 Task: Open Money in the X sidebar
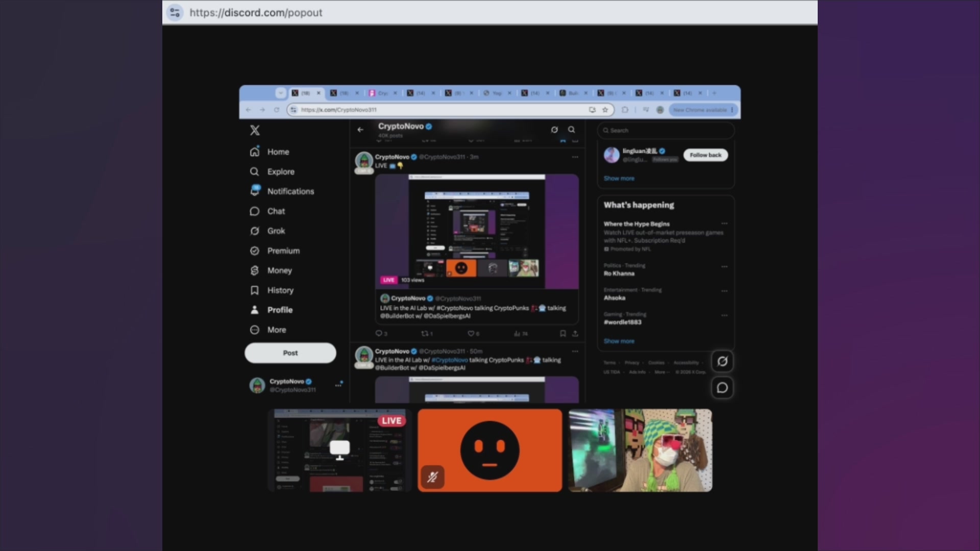click(x=271, y=270)
